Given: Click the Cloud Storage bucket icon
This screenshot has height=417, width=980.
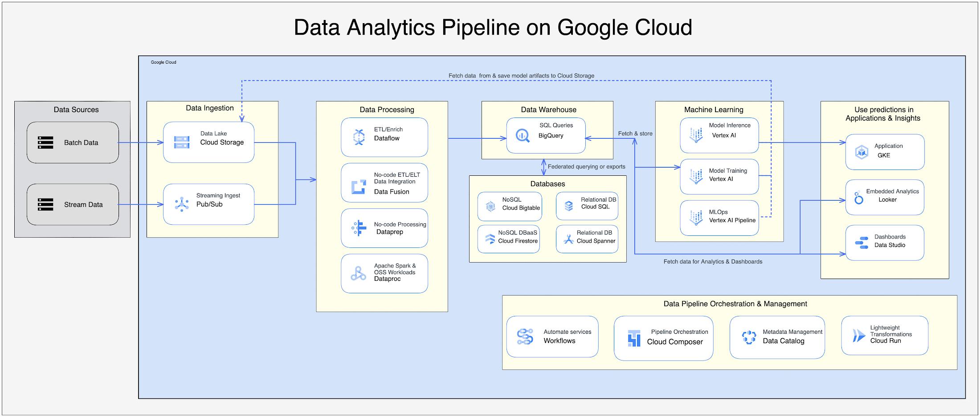Looking at the screenshot, I should pyautogui.click(x=182, y=142).
